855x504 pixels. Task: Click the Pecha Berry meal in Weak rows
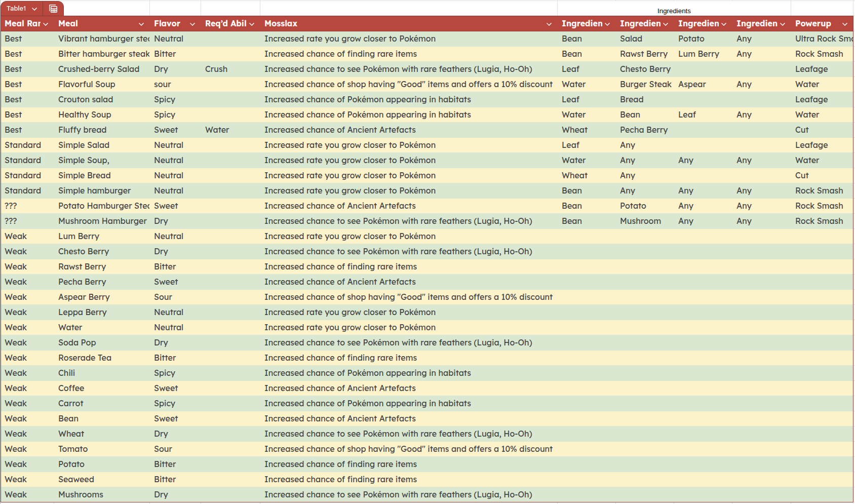102,282
